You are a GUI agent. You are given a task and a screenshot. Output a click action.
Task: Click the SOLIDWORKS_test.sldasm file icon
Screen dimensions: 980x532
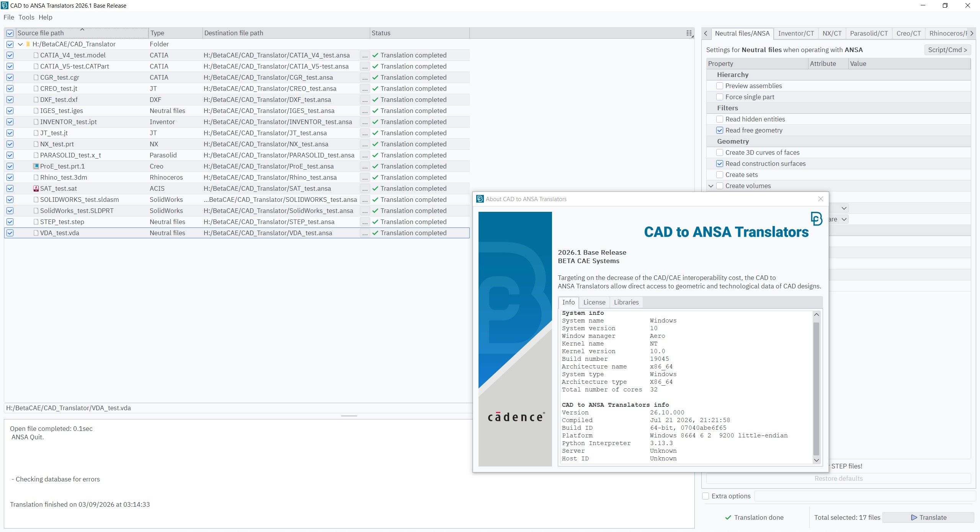click(36, 200)
